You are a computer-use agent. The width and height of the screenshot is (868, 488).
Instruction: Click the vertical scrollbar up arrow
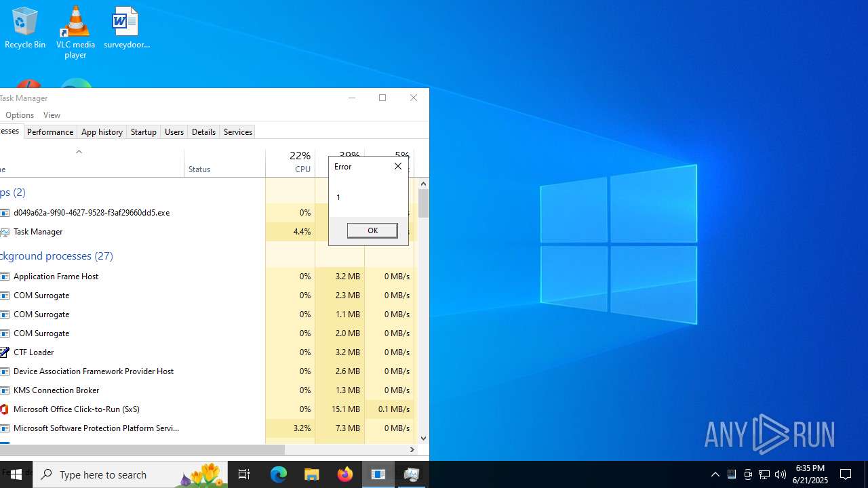pos(423,184)
